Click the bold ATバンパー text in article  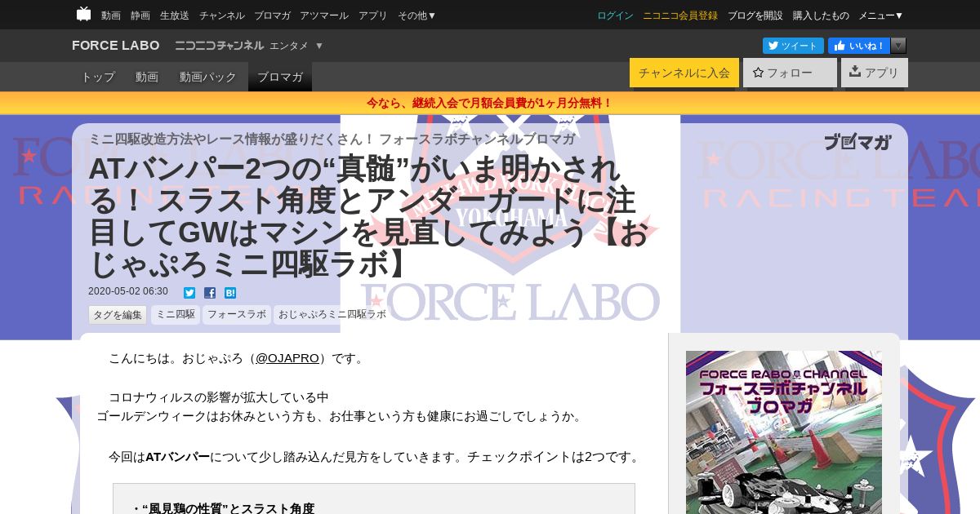(177, 457)
